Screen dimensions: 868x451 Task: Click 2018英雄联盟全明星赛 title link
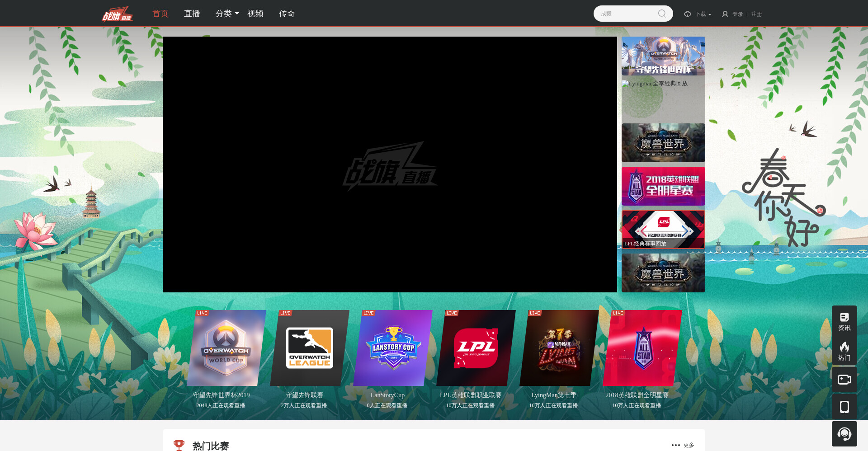coord(637,395)
